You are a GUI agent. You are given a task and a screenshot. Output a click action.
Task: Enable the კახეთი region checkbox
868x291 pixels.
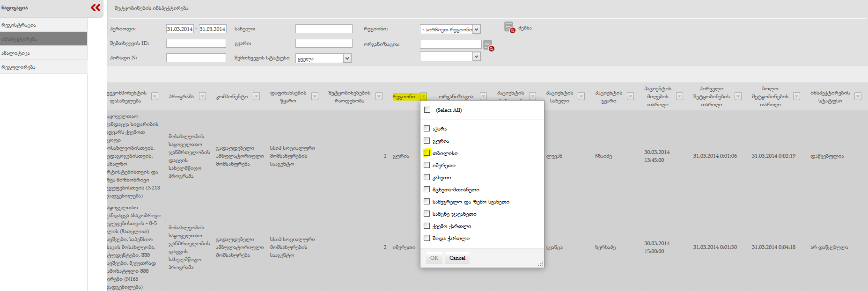(x=427, y=177)
